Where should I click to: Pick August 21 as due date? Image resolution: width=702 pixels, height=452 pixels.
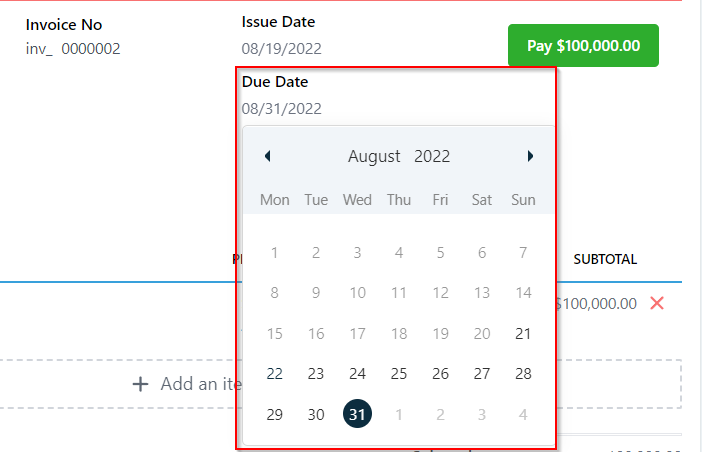tap(523, 334)
